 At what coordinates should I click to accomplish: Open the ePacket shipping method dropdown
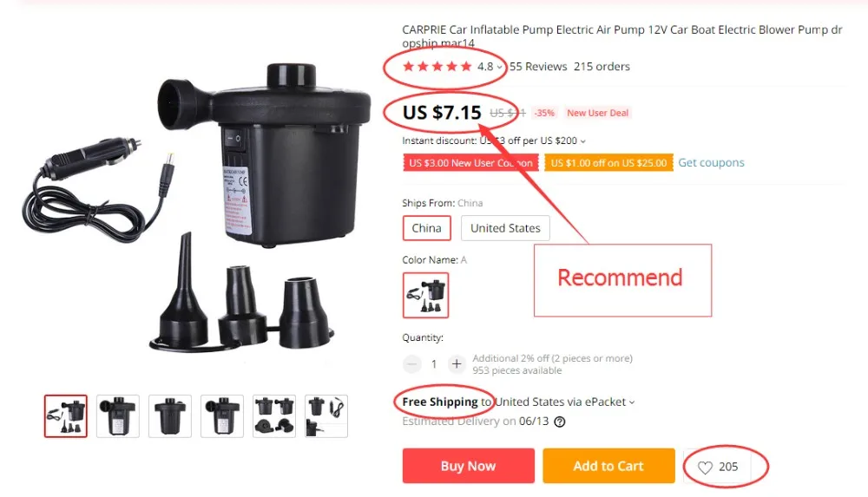coord(632,402)
